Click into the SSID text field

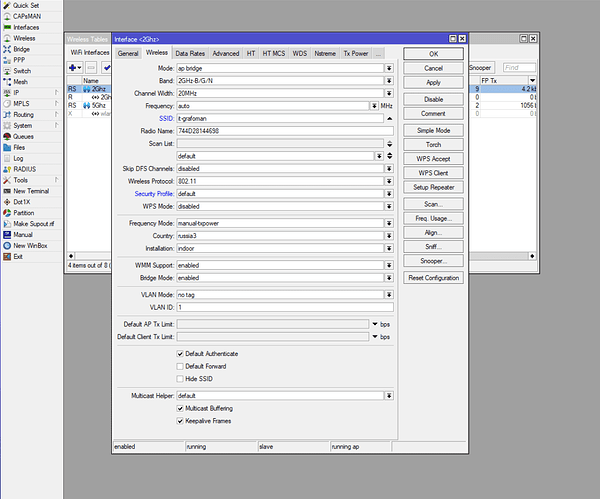[280, 118]
